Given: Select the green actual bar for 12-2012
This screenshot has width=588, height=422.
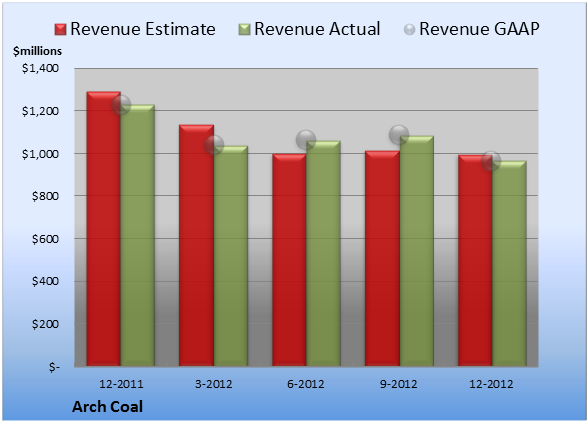Looking at the screenshot, I should [x=509, y=263].
